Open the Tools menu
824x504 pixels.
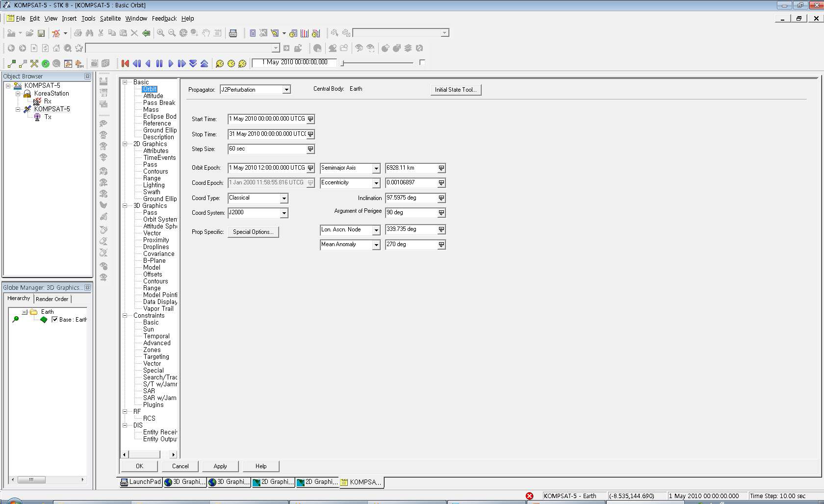coord(88,19)
